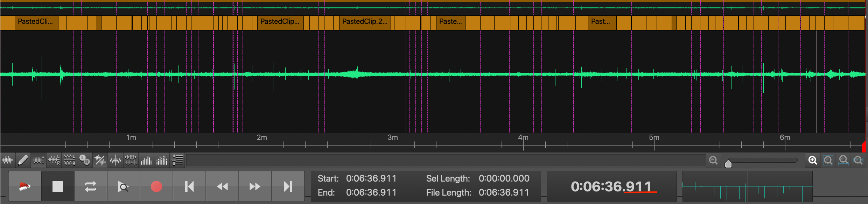Click the single waveform with center line icon
Viewport: 868px width, 204px height.
pos(115,161)
